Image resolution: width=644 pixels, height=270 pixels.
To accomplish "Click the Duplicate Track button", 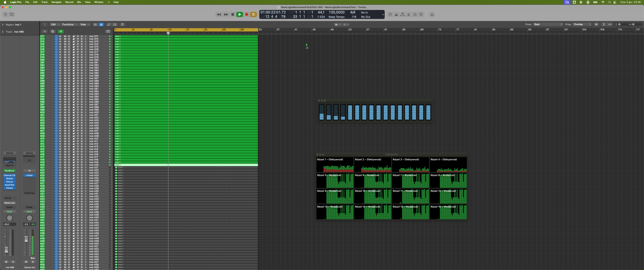I will (52, 31).
